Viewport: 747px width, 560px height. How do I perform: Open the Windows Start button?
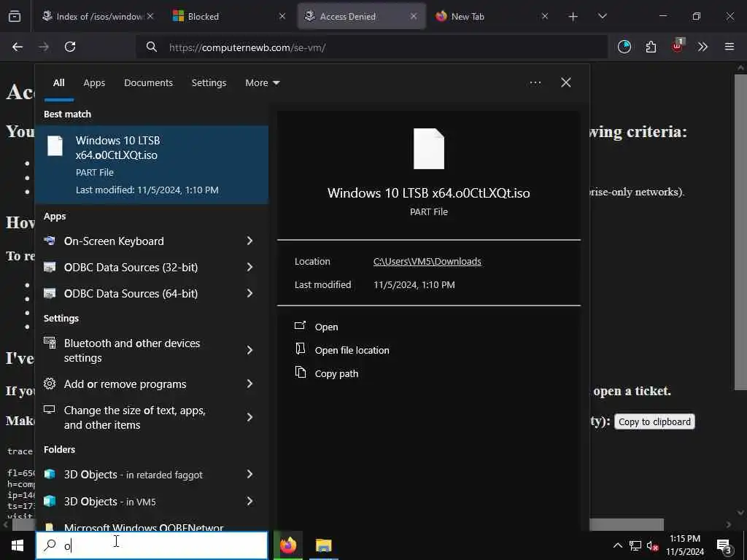click(18, 545)
